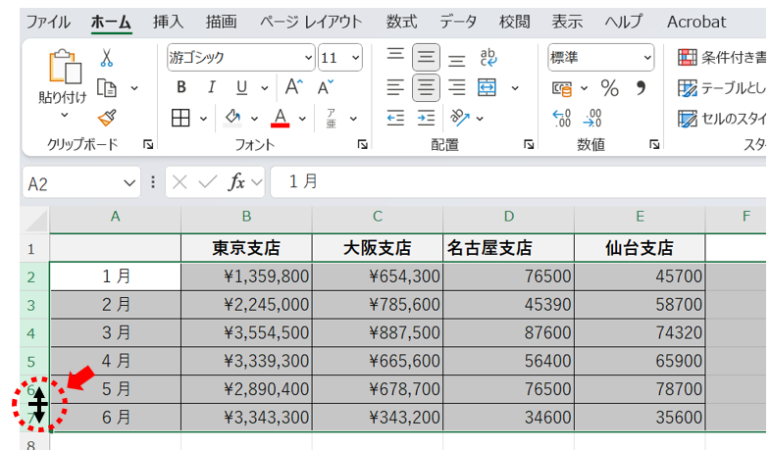Toggle underline formatting
This screenshot has height=450, width=770.
click(x=241, y=87)
